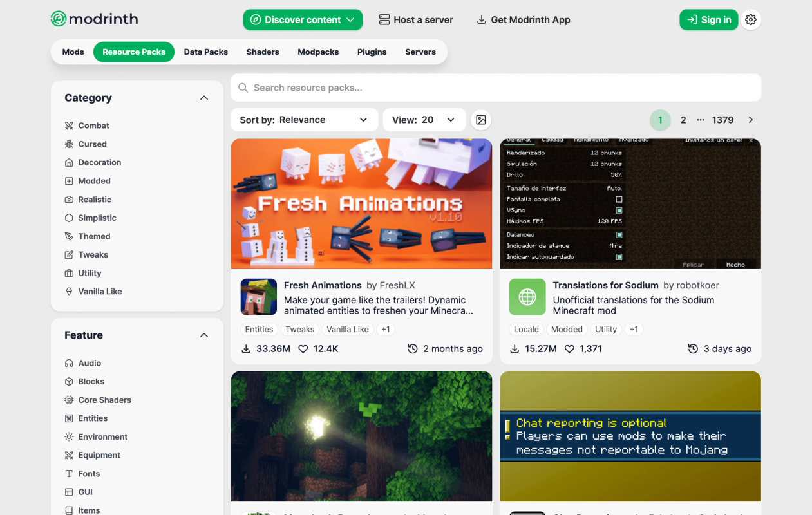The image size is (812, 515).
Task: Click the Realistic category camera icon
Action: point(69,200)
